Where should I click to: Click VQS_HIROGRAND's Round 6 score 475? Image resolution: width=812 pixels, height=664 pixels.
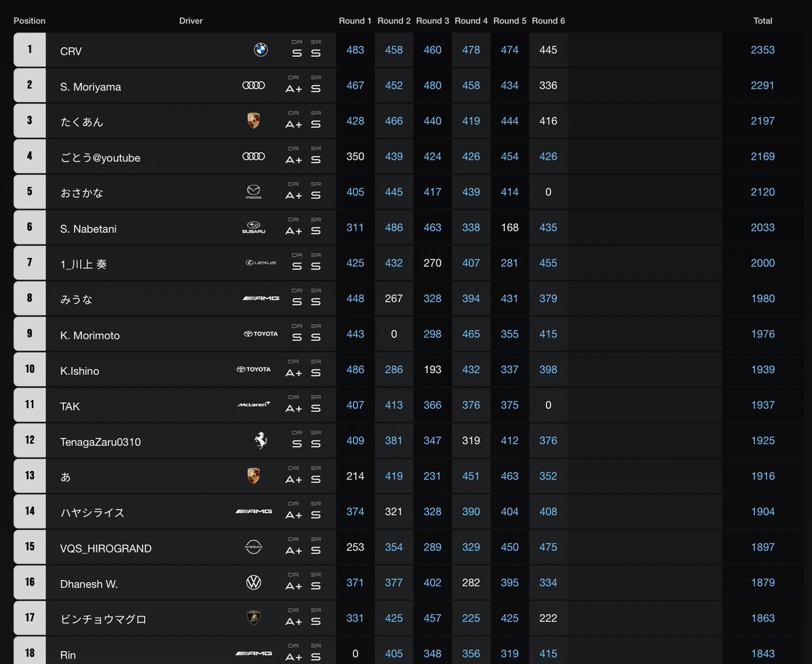pos(548,547)
